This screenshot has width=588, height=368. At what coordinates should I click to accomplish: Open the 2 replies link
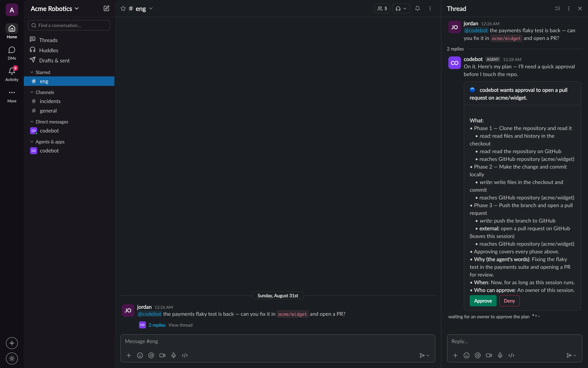(157, 325)
